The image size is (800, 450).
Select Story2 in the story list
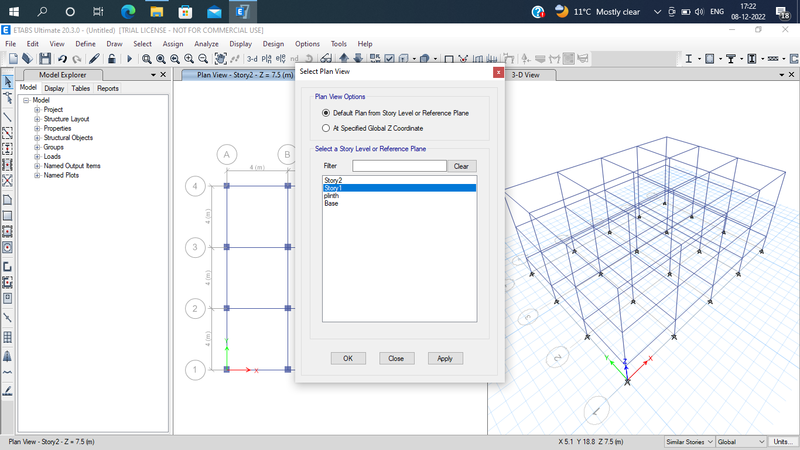click(x=399, y=180)
